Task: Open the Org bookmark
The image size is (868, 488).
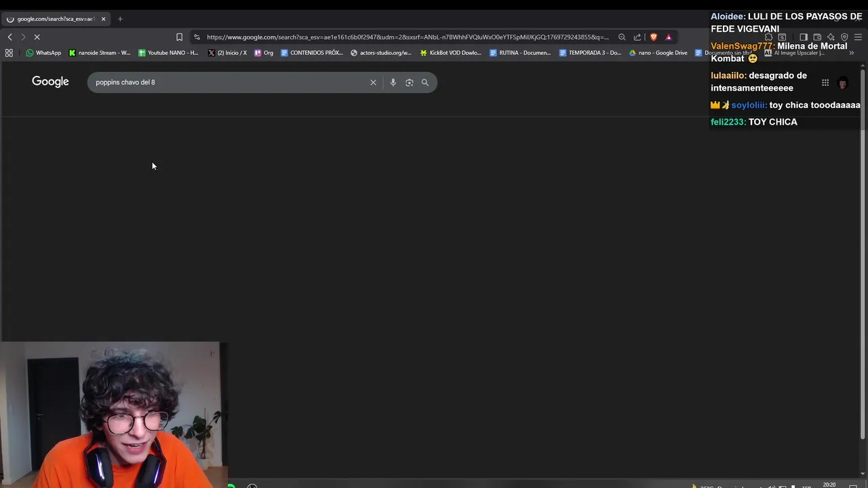Action: (264, 53)
